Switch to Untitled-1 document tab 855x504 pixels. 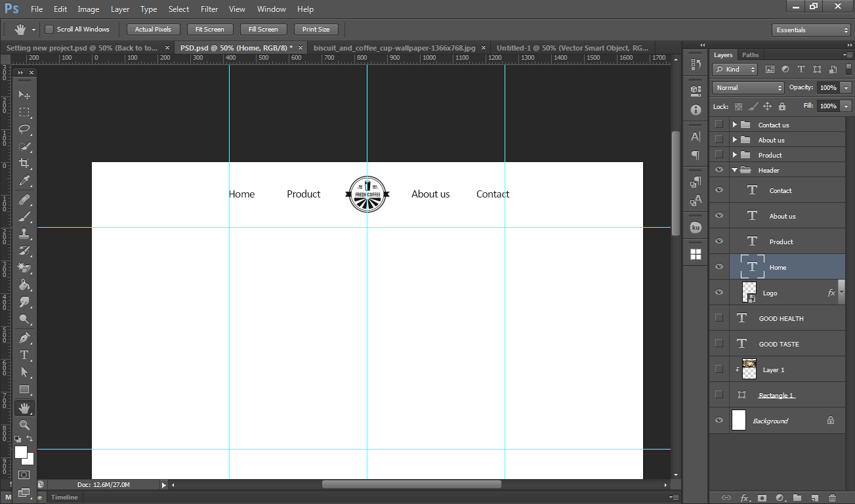point(572,48)
